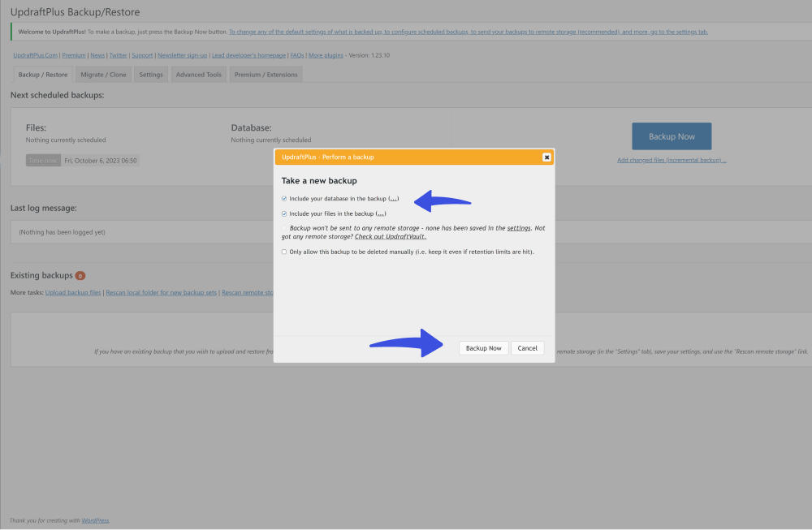Open WordPress footer link
812x530 pixels.
(x=95, y=521)
